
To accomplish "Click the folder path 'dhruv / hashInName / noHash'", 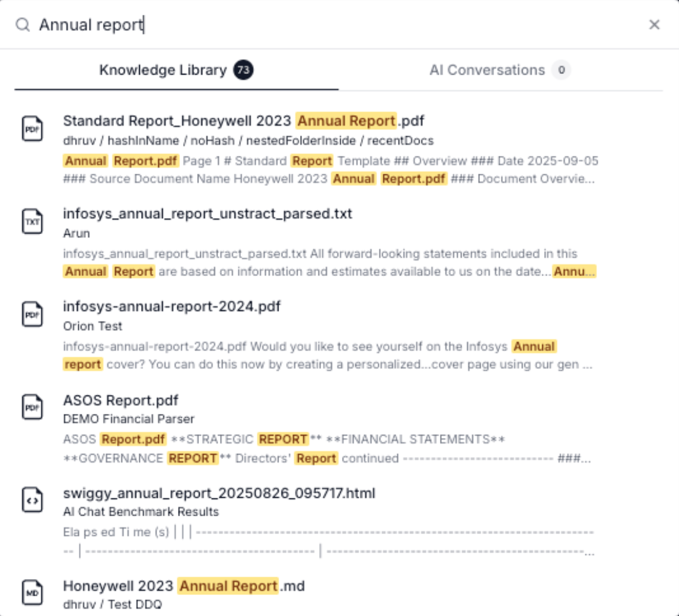I will click(x=149, y=140).
